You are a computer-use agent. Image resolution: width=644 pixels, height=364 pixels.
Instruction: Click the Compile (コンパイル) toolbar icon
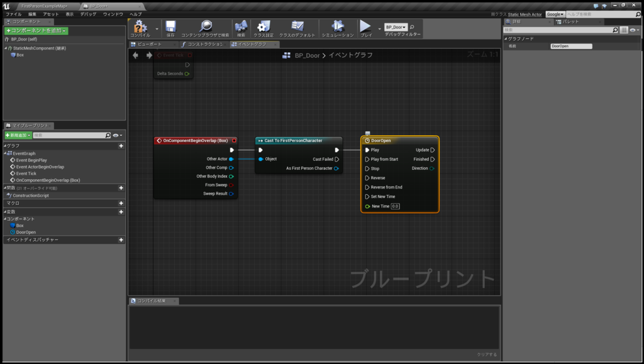(140, 26)
